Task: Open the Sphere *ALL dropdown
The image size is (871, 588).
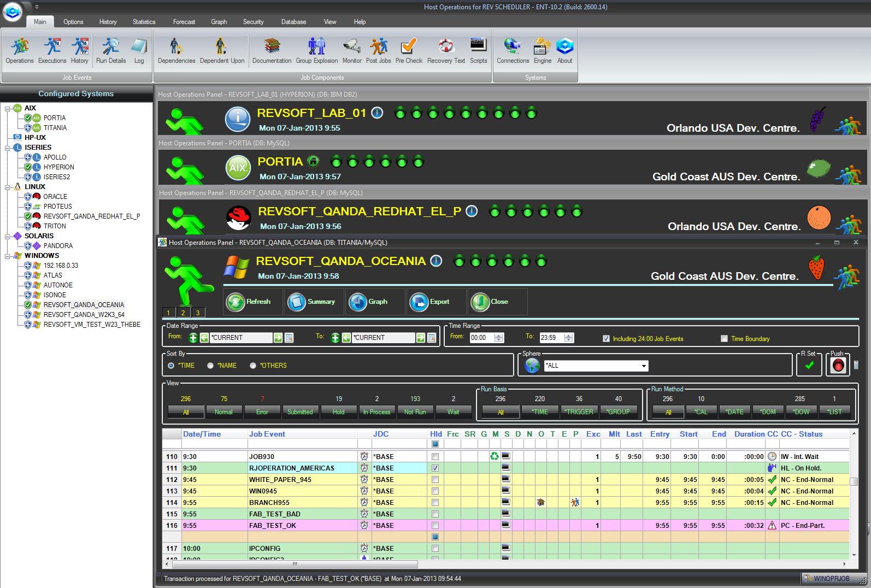Action: point(644,366)
